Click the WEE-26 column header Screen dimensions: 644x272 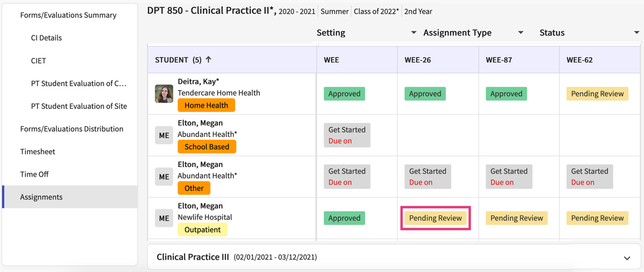point(418,60)
